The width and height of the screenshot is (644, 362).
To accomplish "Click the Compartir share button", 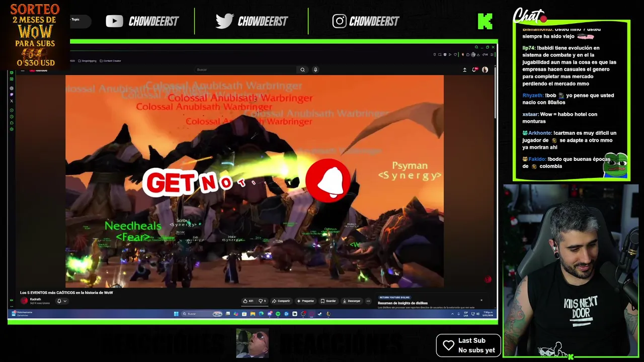I will pos(281,301).
